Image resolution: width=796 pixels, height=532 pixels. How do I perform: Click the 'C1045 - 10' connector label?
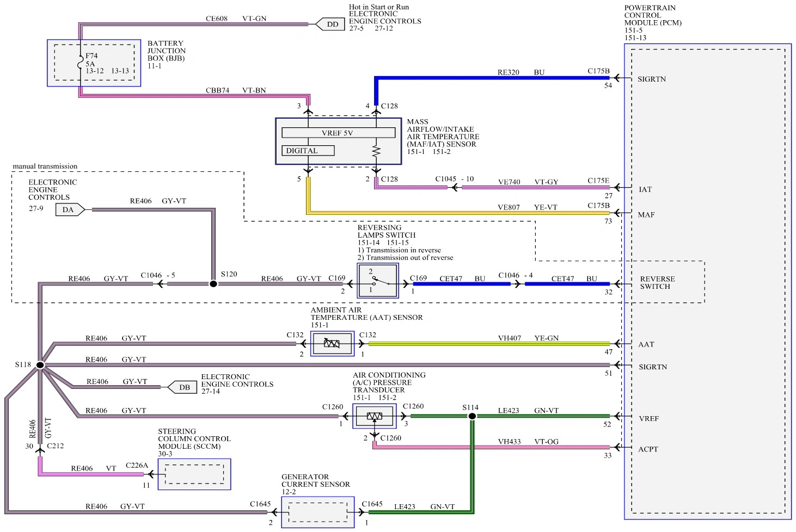(x=455, y=179)
